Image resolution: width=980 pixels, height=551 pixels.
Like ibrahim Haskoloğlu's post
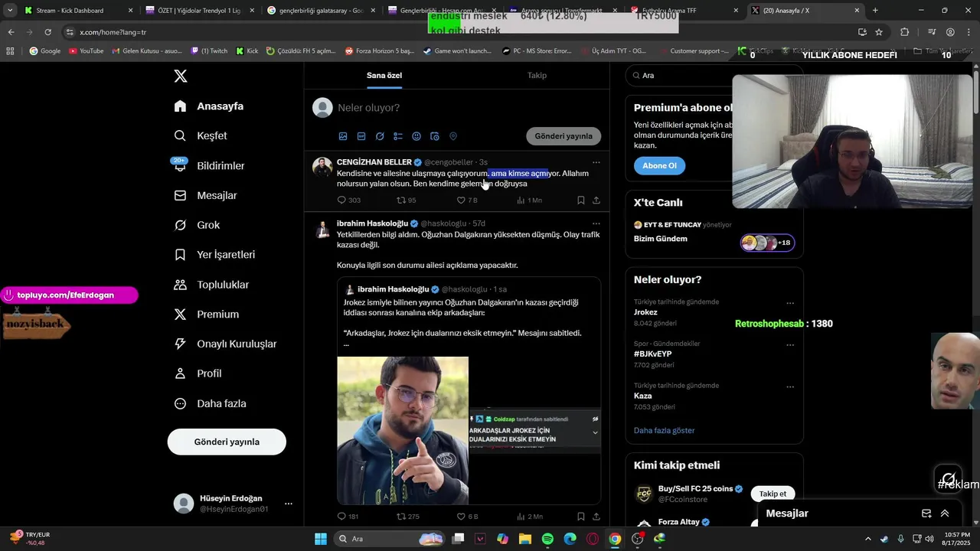(x=467, y=517)
